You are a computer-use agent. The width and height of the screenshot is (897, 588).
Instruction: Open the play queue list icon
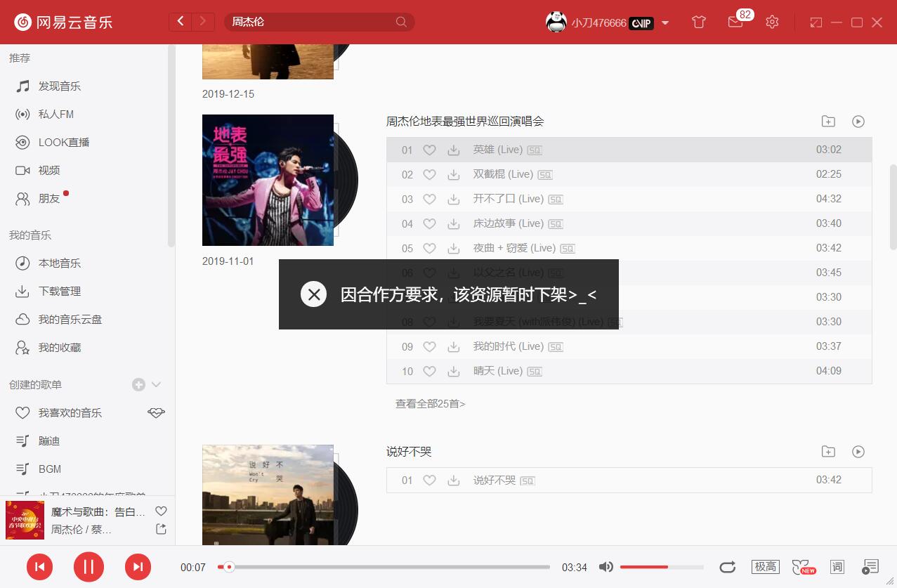(x=870, y=566)
